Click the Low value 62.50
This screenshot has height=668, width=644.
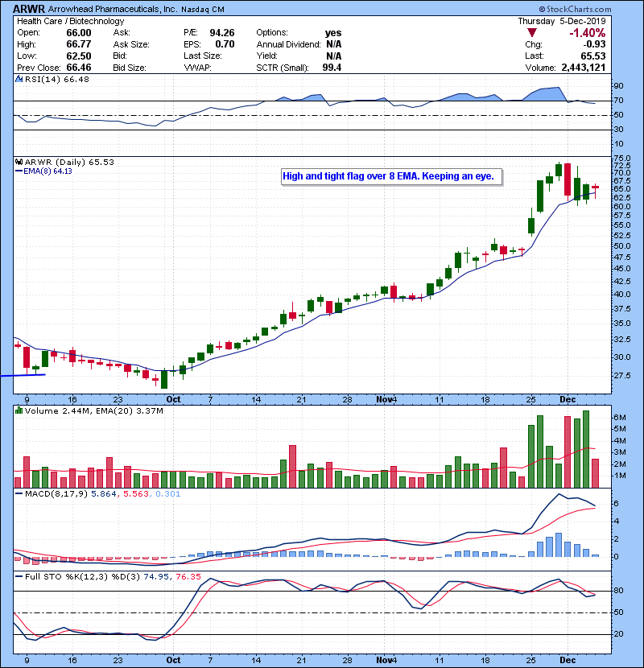pyautogui.click(x=79, y=56)
